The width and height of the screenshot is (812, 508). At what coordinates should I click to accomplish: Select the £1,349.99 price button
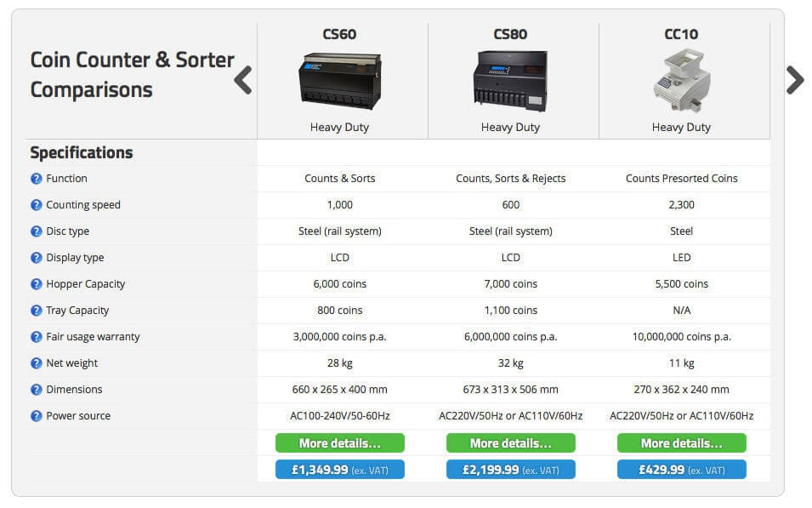(x=340, y=470)
